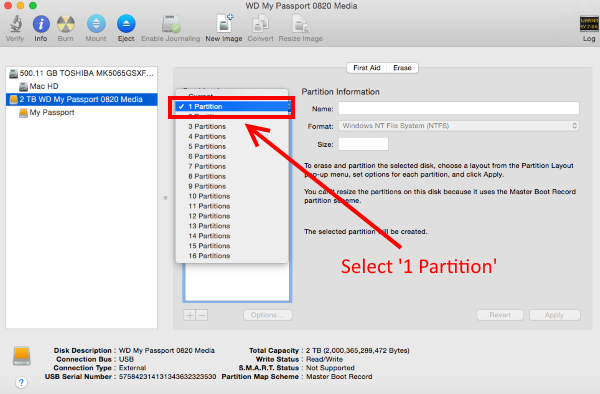Click the Convert toolbar icon
The height and width of the screenshot is (394, 600).
point(260,24)
